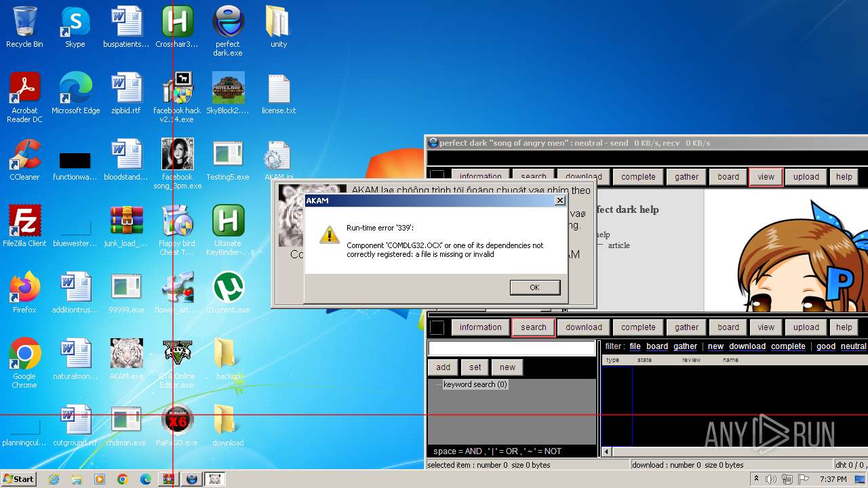Select the FileZilla Client shortcut
The height and width of the screenshot is (488, 868).
(24, 227)
